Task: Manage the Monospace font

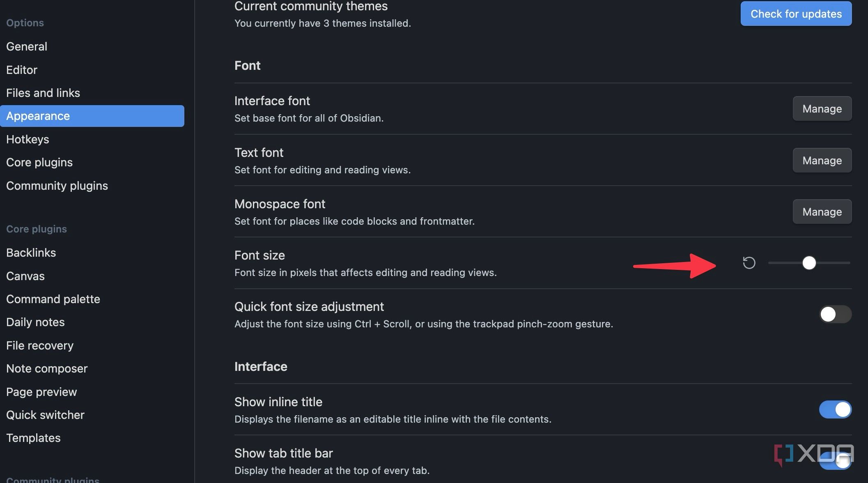Action: tap(822, 212)
